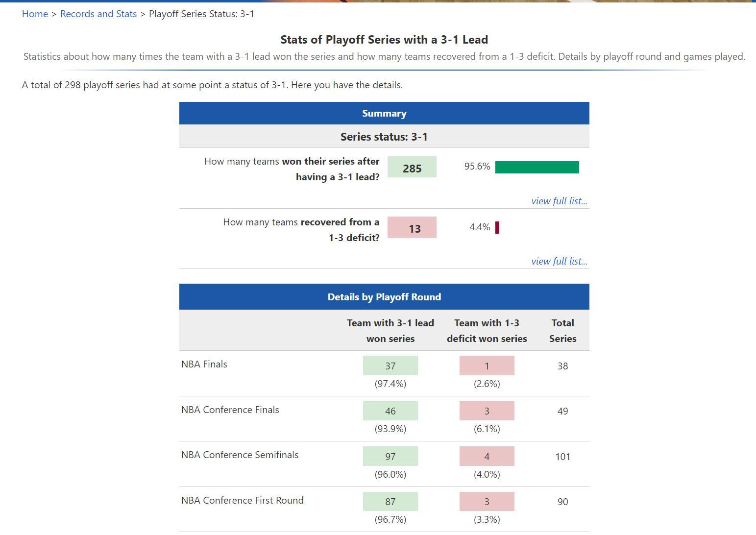
Task: Select the NBA Conference Finals row label
Action: point(230,410)
